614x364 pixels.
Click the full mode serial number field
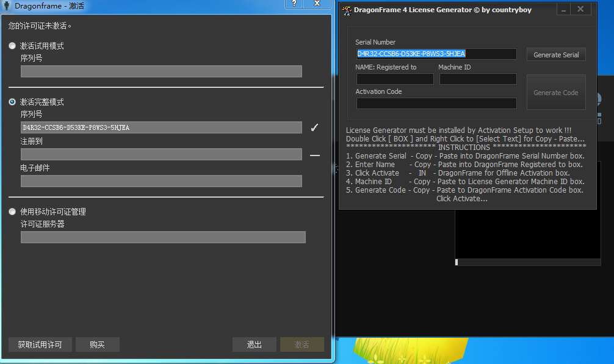161,127
